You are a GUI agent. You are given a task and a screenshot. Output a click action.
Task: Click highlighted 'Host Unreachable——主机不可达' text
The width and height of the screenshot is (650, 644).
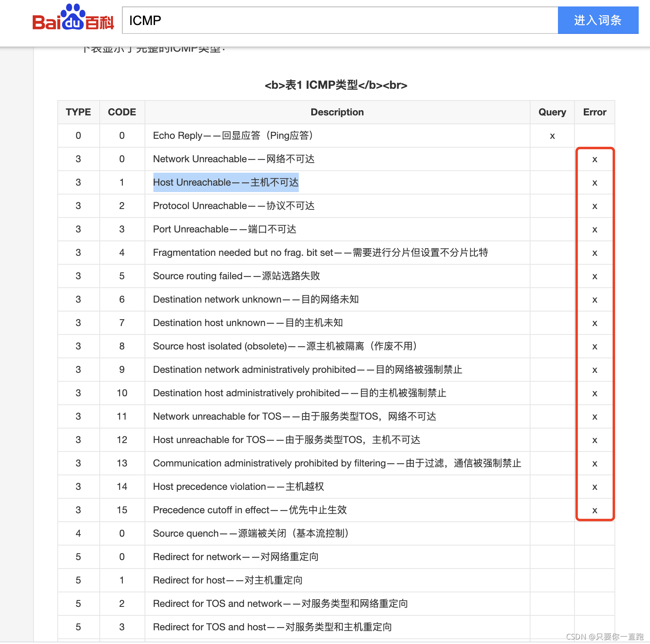coord(226,182)
